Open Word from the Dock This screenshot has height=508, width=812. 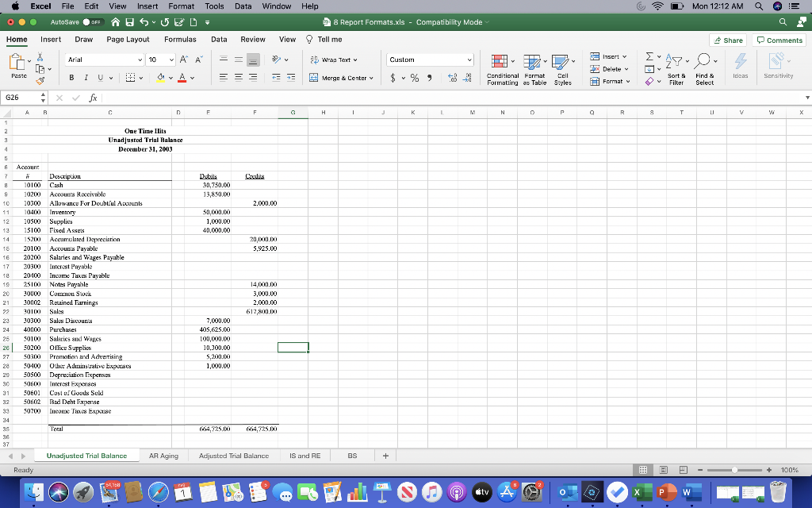coord(691,492)
